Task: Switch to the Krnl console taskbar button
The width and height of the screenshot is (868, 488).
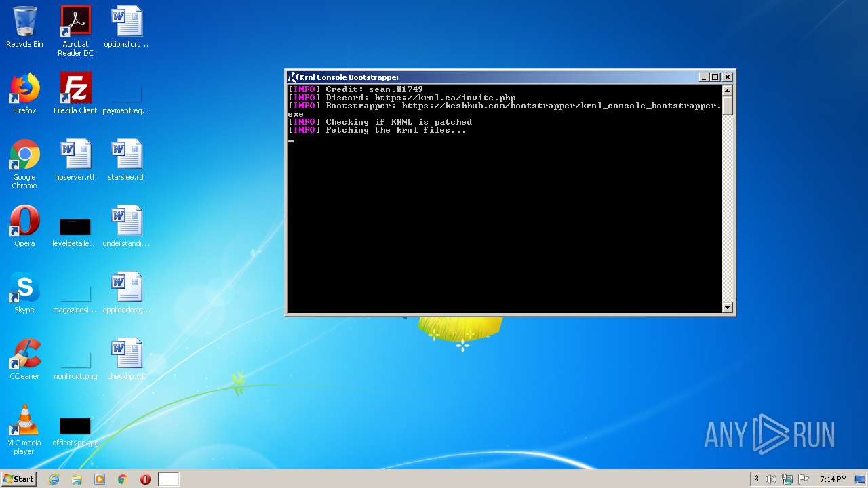Action: tap(169, 479)
